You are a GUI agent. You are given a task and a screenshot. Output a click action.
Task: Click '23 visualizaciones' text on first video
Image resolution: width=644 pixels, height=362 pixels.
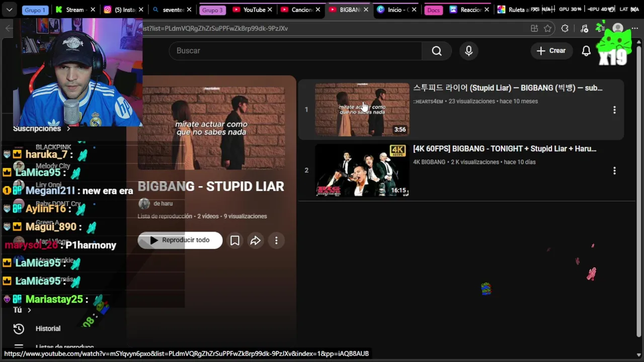pyautogui.click(x=472, y=102)
